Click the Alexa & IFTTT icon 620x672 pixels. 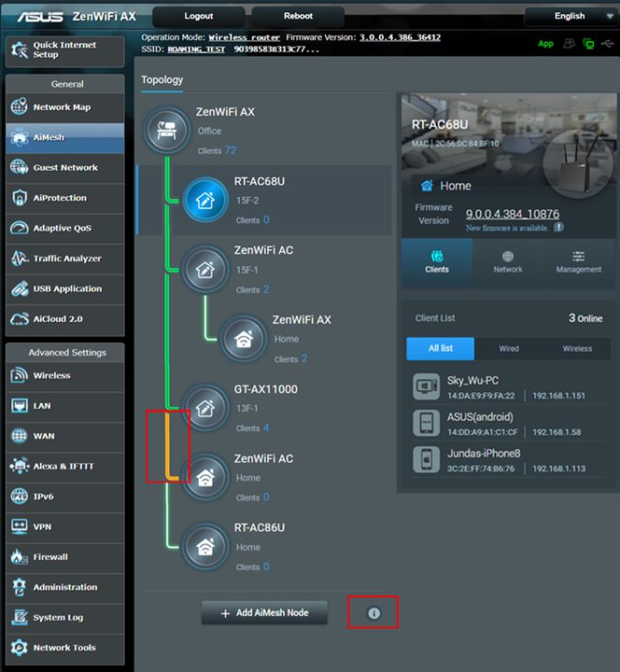[x=20, y=466]
